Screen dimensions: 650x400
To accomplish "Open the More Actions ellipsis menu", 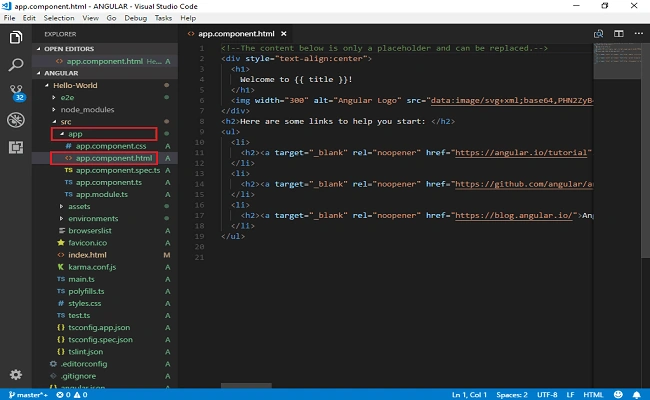I will tap(638, 34).
